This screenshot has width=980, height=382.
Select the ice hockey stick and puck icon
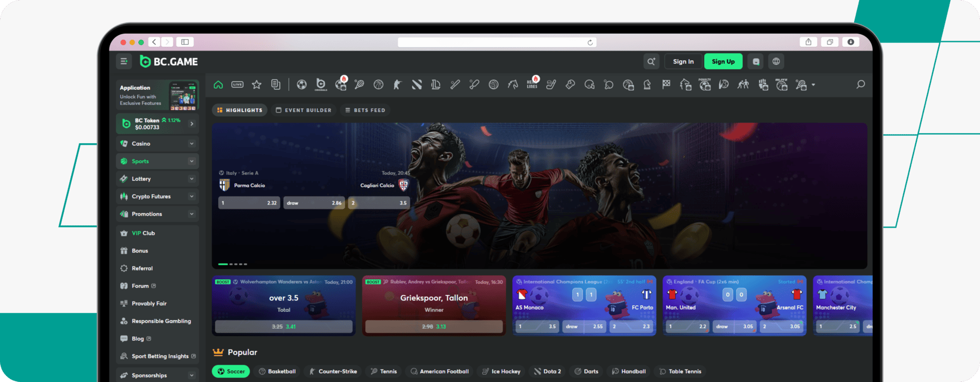[x=551, y=84]
